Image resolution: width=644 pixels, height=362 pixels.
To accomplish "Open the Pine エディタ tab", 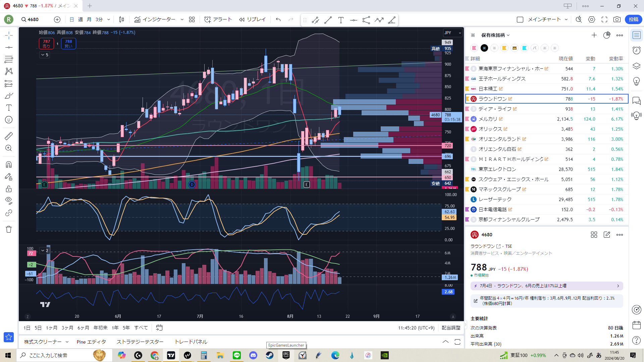I will 91,342.
